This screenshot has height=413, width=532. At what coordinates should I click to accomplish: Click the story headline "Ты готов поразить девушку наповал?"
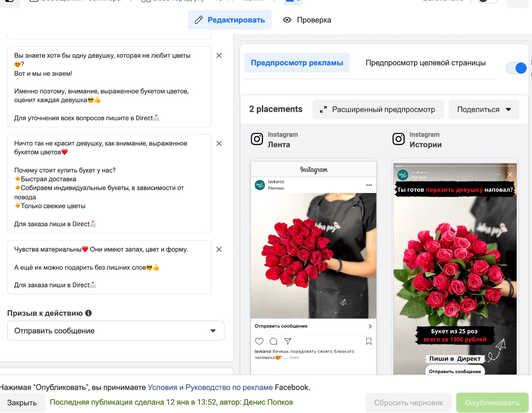pos(455,190)
